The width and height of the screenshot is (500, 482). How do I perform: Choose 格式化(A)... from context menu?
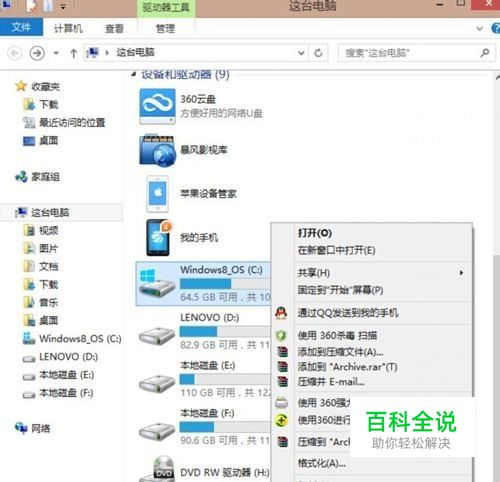322,463
